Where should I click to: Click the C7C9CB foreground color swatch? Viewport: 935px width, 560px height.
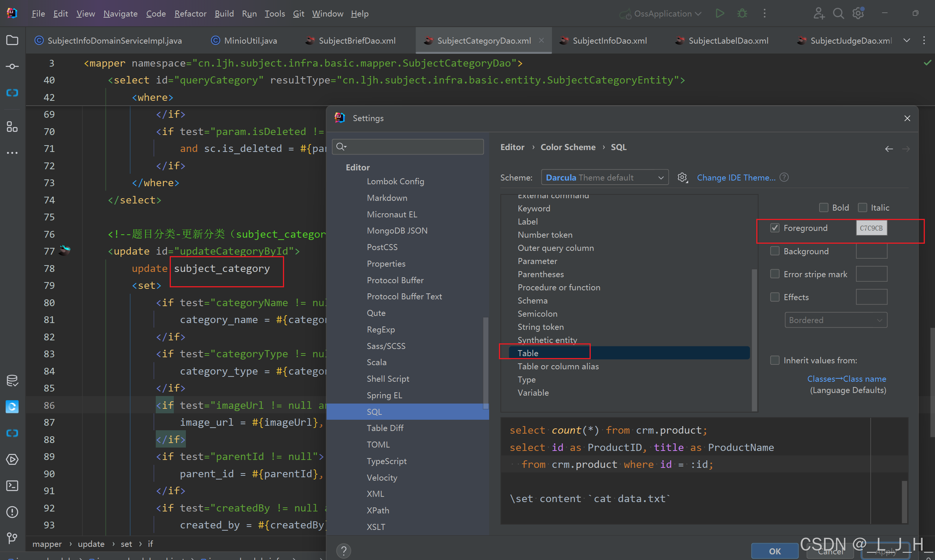pos(871,228)
